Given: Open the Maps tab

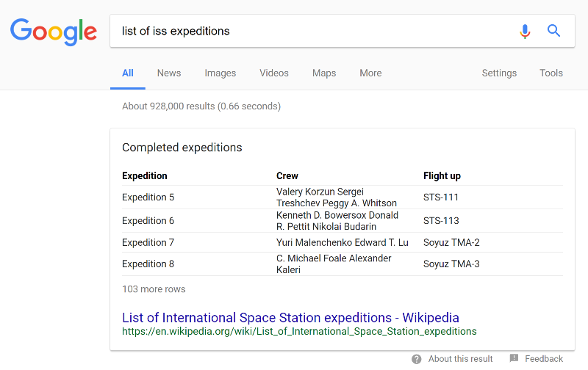Looking at the screenshot, I should [324, 73].
